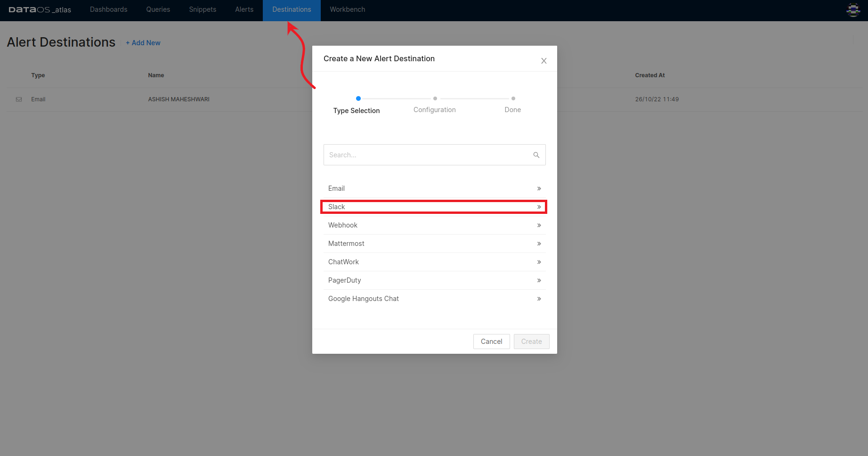
Task: Choose PagerDuty as destination type
Action: (x=434, y=280)
